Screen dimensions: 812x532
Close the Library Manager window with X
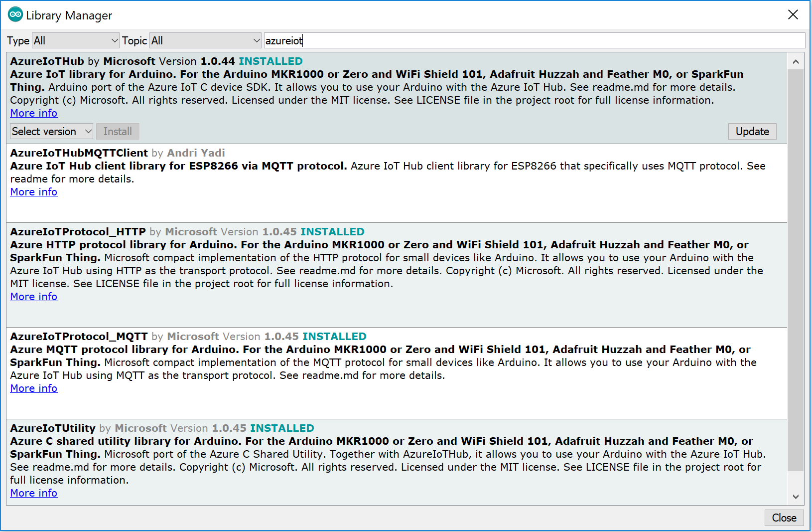793,15
